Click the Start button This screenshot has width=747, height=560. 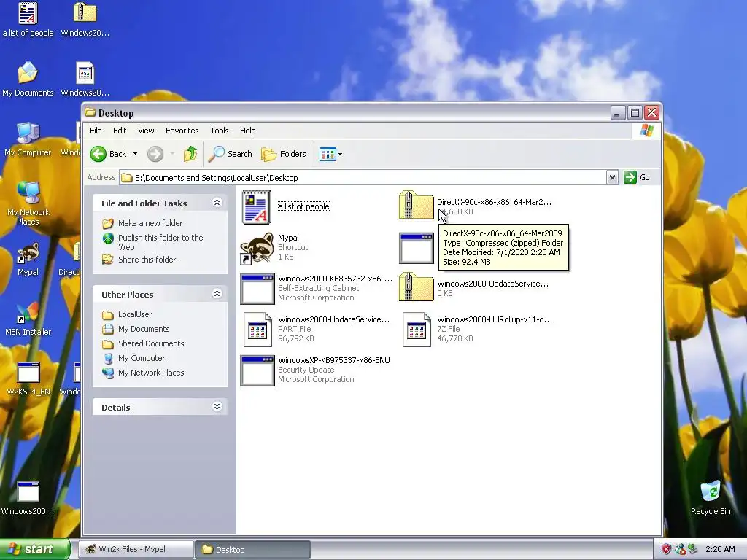click(34, 550)
